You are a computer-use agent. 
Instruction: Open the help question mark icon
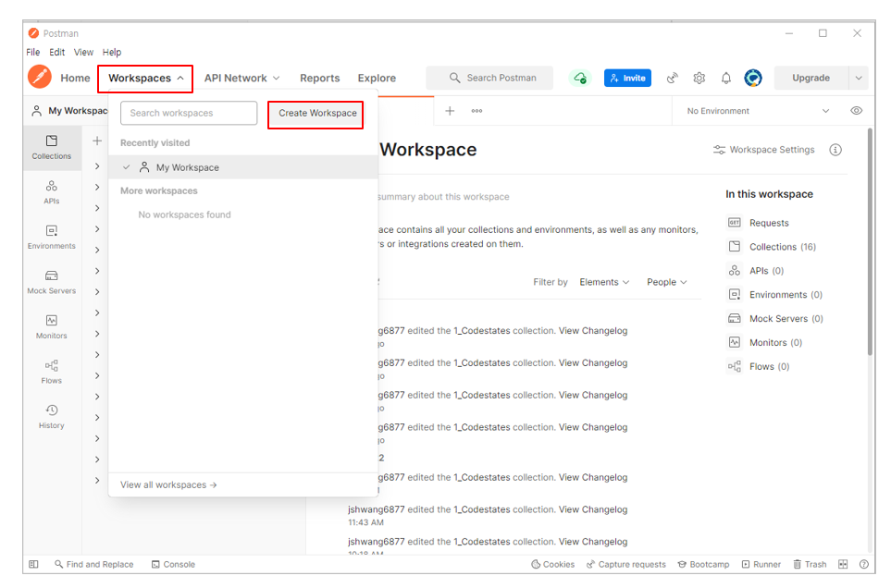point(864,564)
